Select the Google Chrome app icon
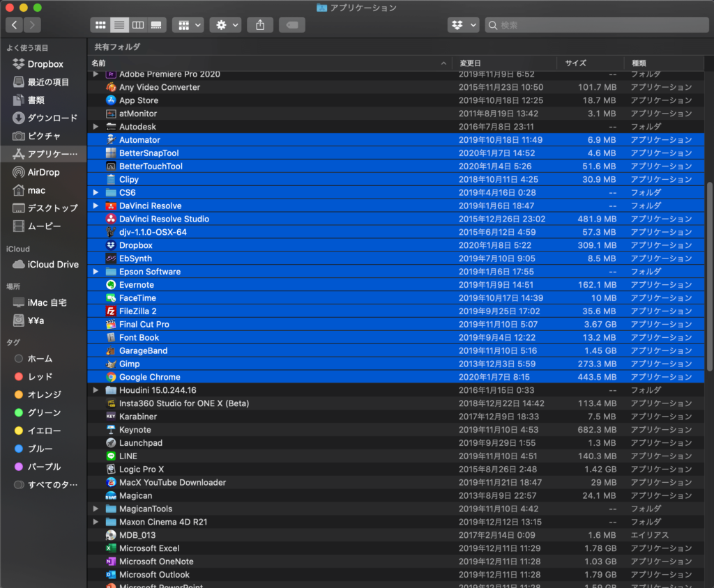Screen dimensions: 714x588 [111, 378]
